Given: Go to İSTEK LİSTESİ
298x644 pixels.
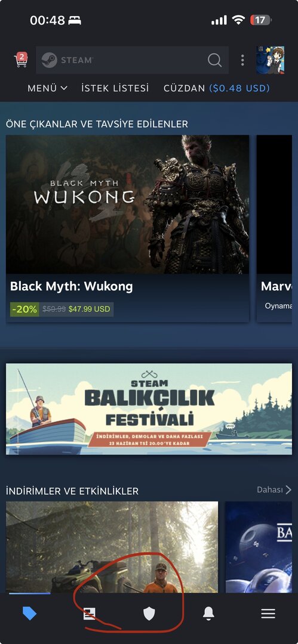Looking at the screenshot, I should pos(115,88).
